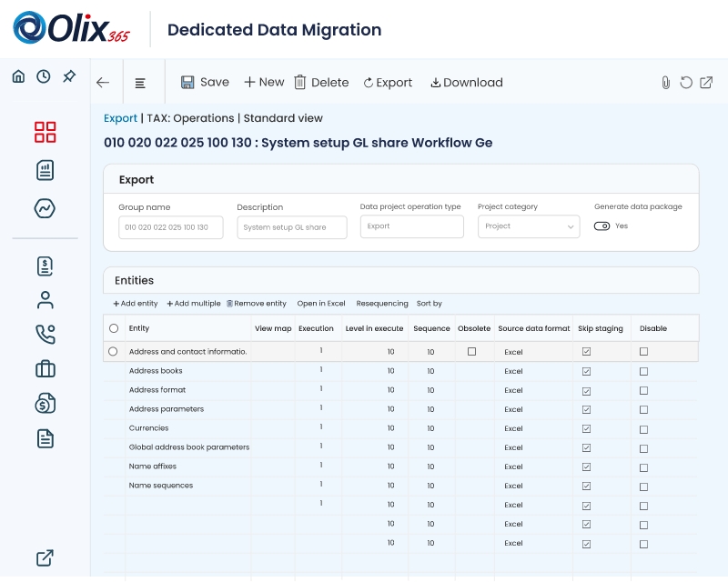
Task: Click the Export breadcrumb link
Action: [x=120, y=118]
